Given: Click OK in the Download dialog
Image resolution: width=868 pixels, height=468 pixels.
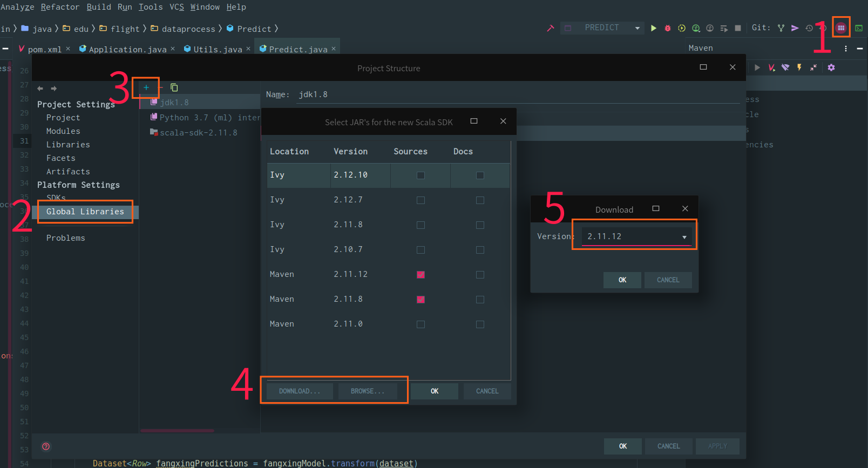Looking at the screenshot, I should pyautogui.click(x=622, y=280).
